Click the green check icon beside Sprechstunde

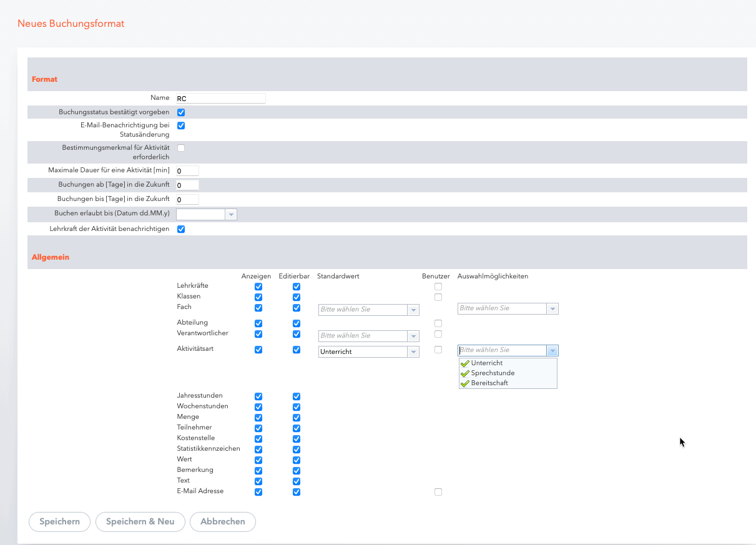464,373
